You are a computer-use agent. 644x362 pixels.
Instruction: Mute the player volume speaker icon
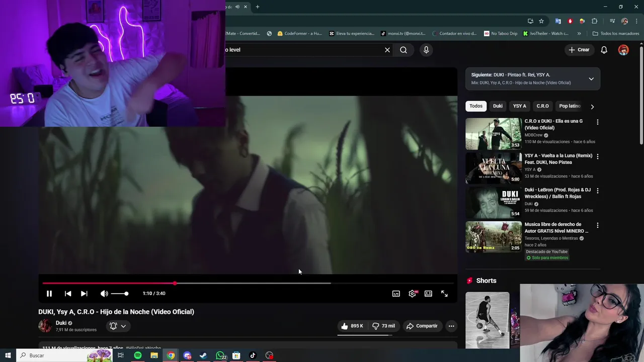104,294
